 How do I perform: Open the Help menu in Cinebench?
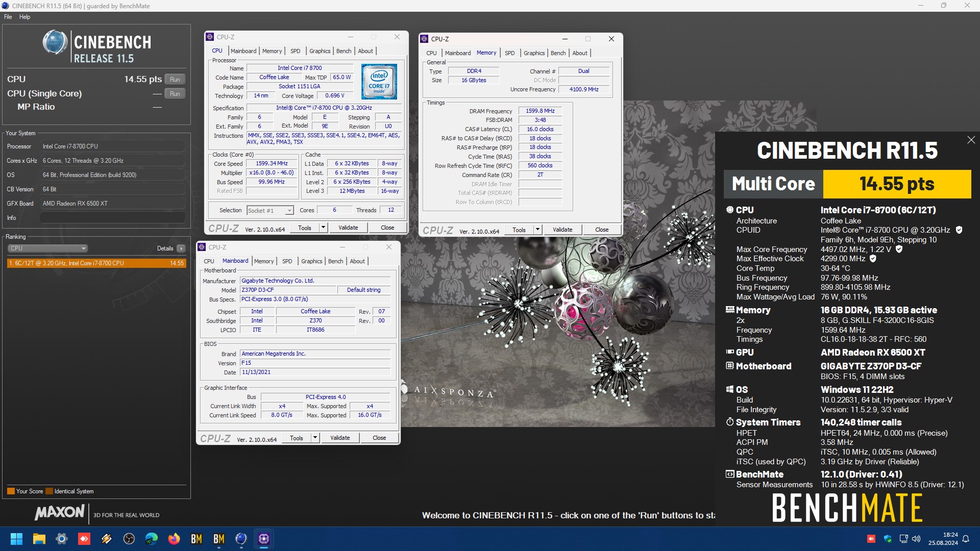[24, 17]
